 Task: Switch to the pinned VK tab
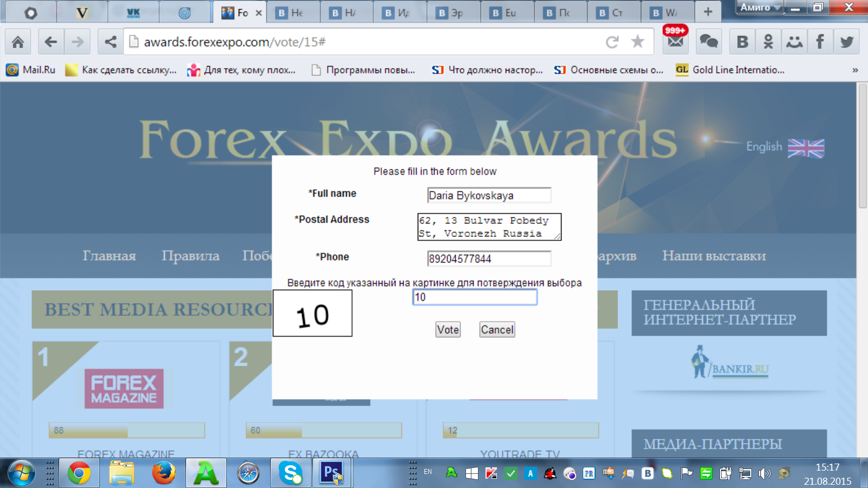(133, 12)
